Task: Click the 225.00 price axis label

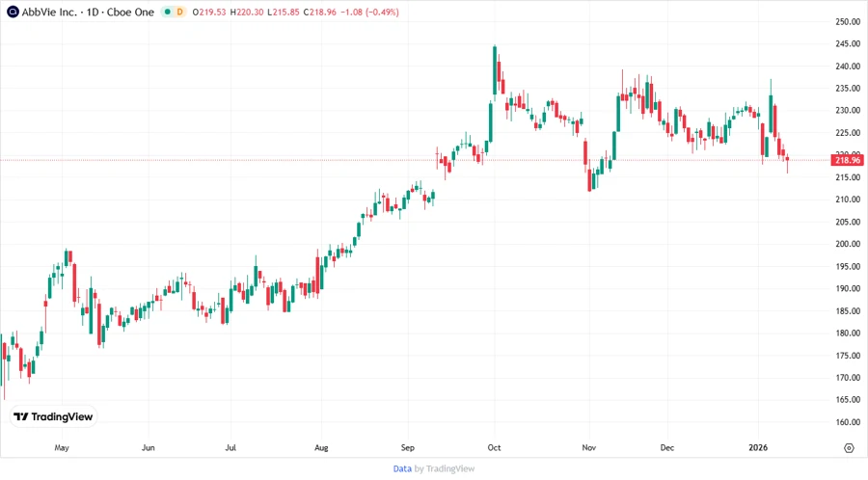Action: (848, 133)
